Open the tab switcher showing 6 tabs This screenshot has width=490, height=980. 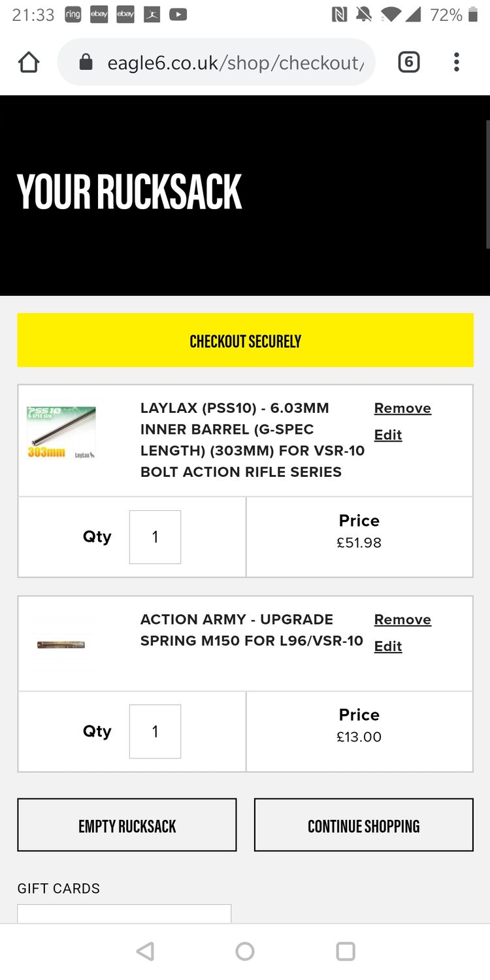[x=408, y=63]
